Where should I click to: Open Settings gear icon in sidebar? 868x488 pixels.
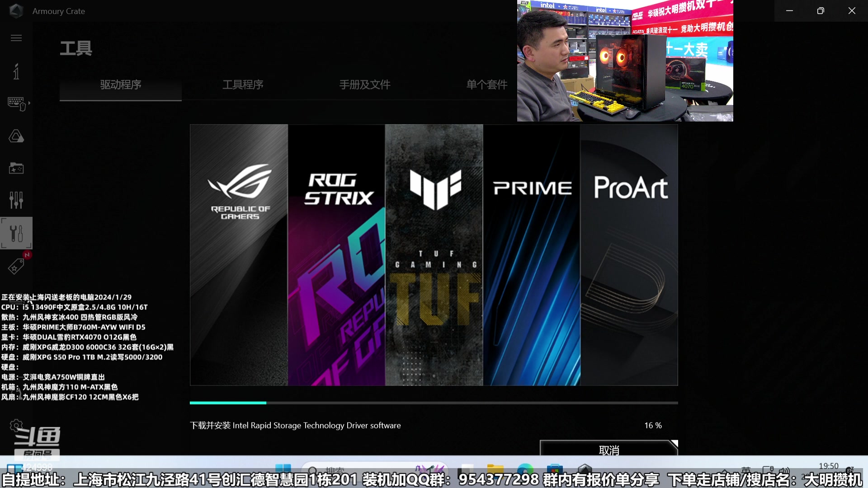[16, 426]
